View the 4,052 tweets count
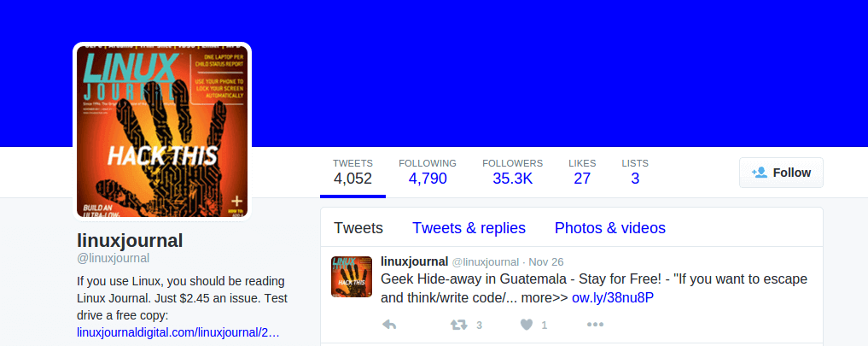The width and height of the screenshot is (868, 346). pyautogui.click(x=352, y=172)
